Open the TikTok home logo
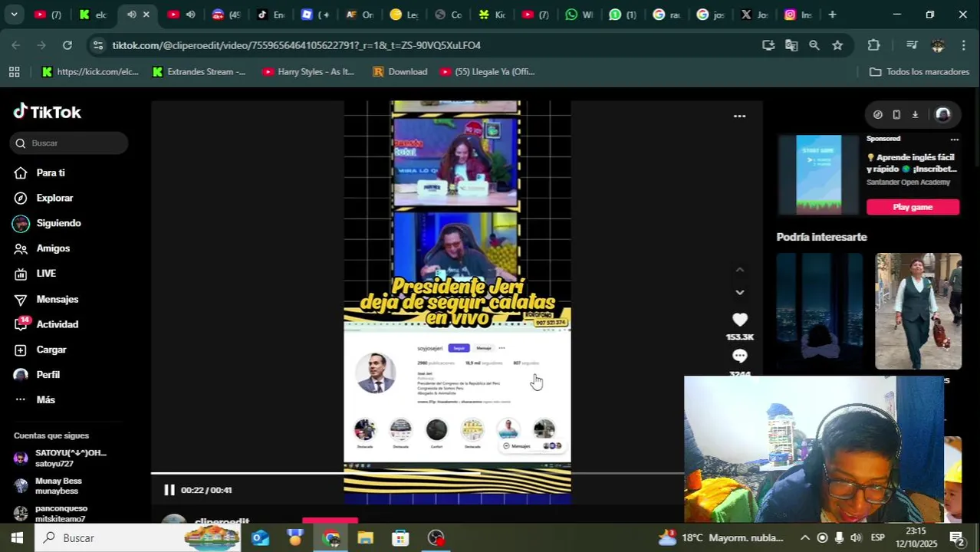 (x=47, y=112)
